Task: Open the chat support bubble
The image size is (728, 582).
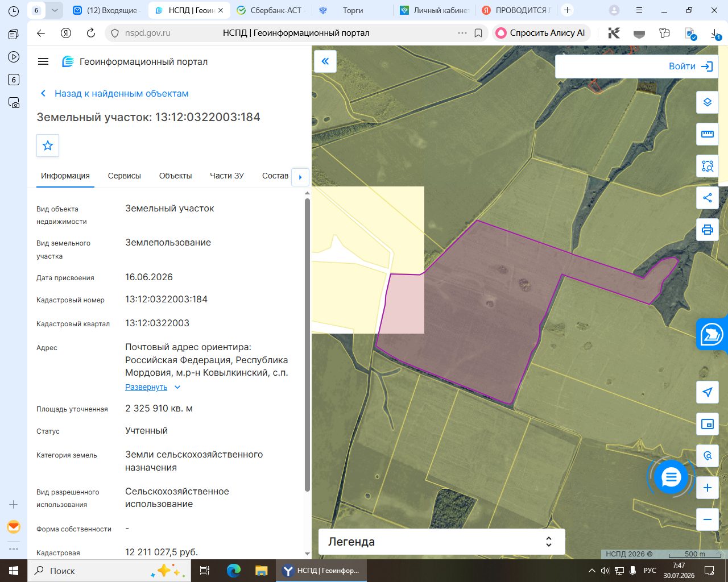Action: [671, 477]
